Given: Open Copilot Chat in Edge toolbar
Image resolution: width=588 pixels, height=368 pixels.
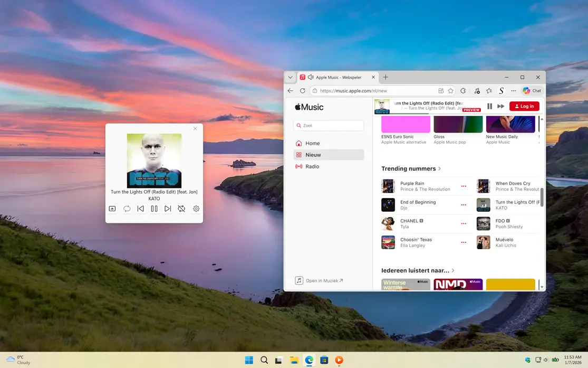Looking at the screenshot, I should [532, 90].
